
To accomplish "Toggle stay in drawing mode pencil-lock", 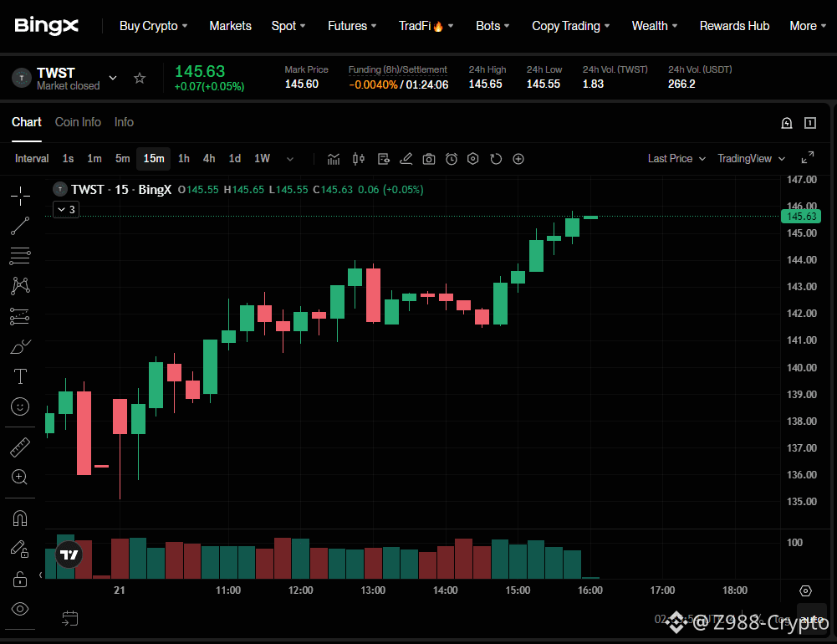I will click(20, 549).
